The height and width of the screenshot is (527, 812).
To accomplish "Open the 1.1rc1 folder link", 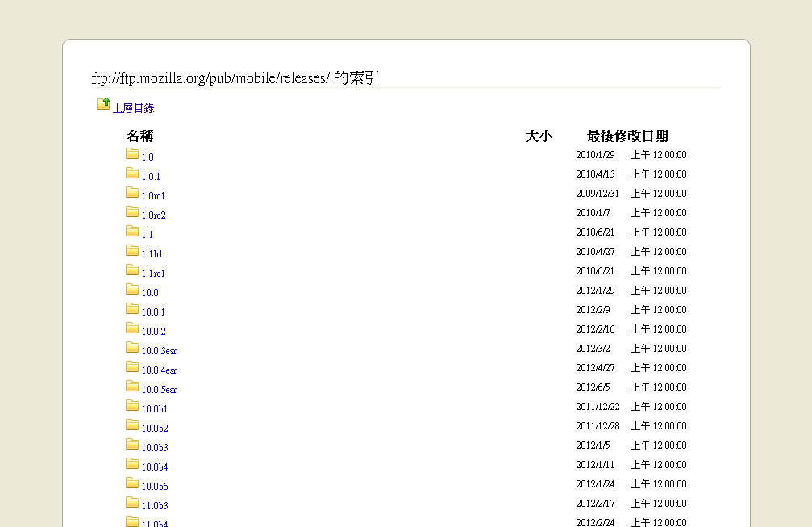I will click(153, 274).
